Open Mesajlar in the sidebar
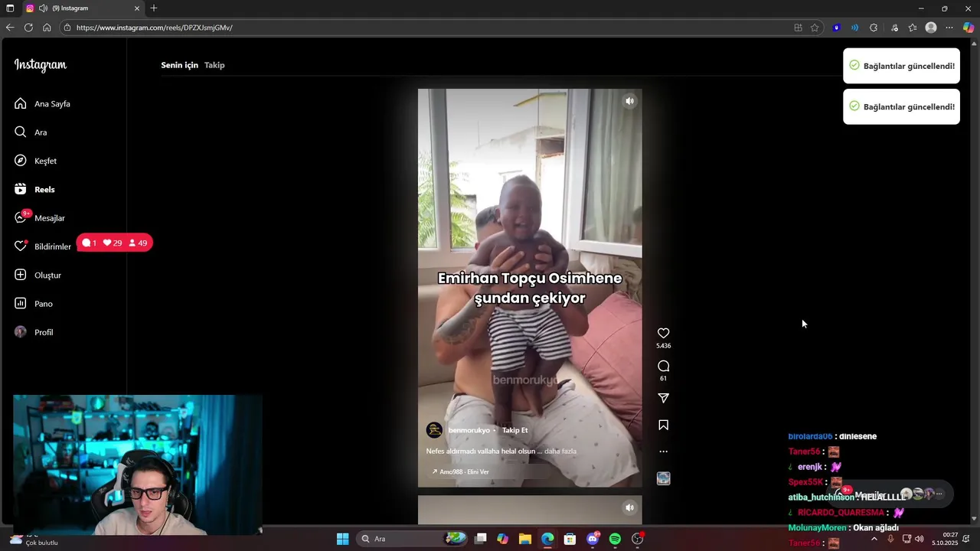Image resolution: width=980 pixels, height=551 pixels. pyautogui.click(x=40, y=218)
